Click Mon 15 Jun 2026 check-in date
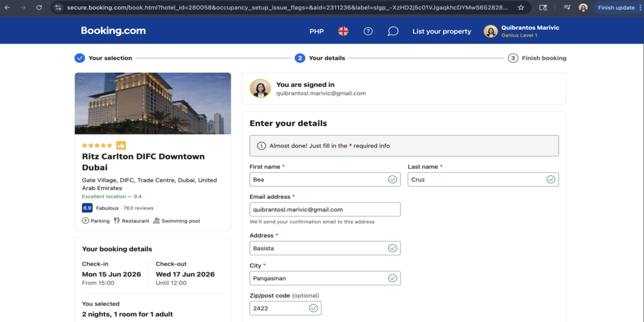 point(111,274)
